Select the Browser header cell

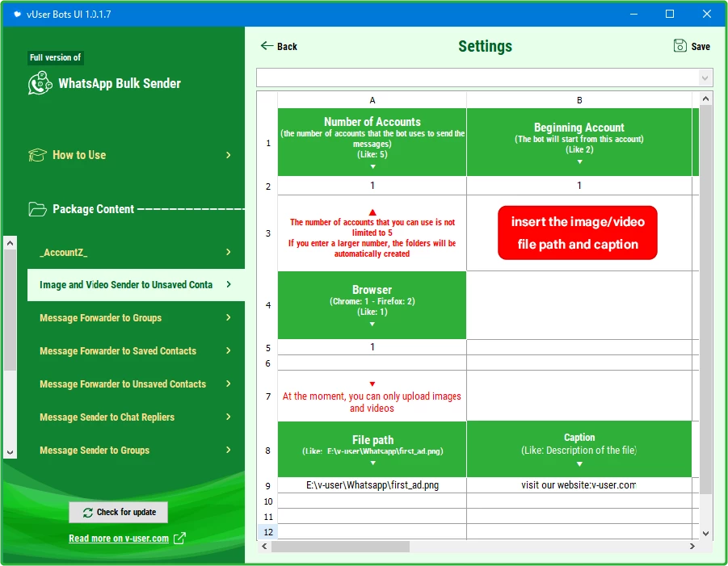pos(372,305)
